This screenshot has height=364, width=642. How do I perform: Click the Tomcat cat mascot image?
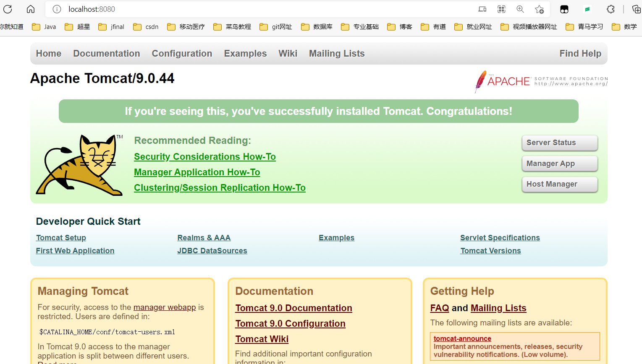pyautogui.click(x=79, y=165)
